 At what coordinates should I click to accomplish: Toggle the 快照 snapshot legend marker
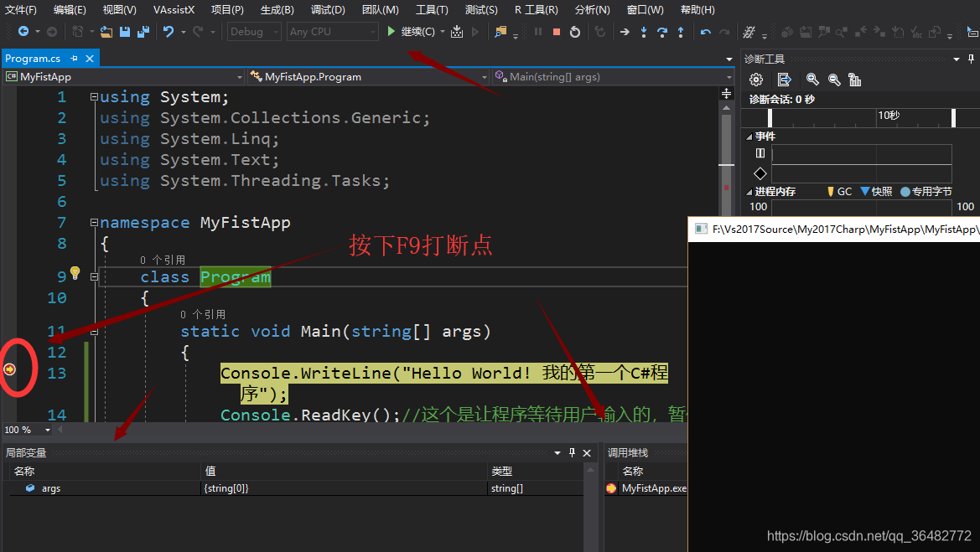point(865,191)
